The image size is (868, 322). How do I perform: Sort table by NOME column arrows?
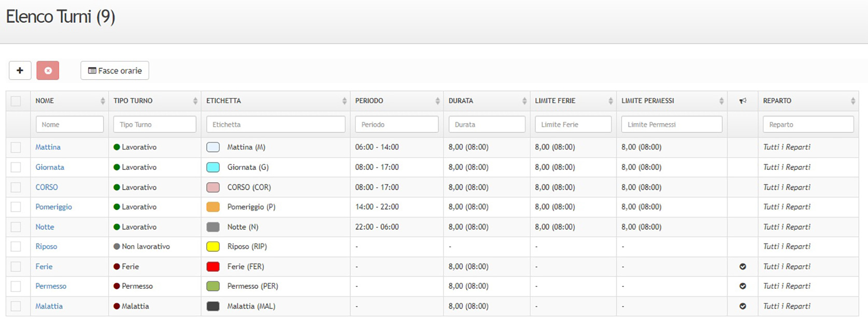coord(102,101)
